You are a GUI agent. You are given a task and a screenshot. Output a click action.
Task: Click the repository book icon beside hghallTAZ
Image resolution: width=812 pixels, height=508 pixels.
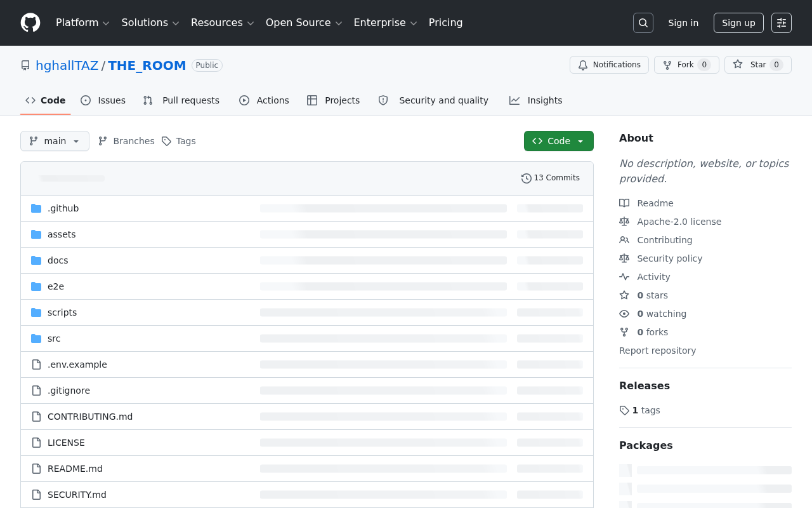pyautogui.click(x=25, y=65)
